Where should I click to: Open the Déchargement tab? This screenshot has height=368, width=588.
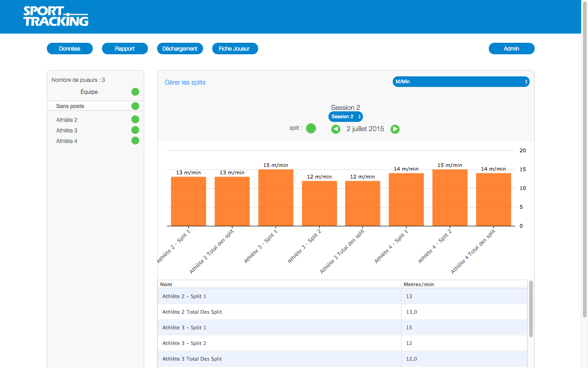[x=180, y=49]
